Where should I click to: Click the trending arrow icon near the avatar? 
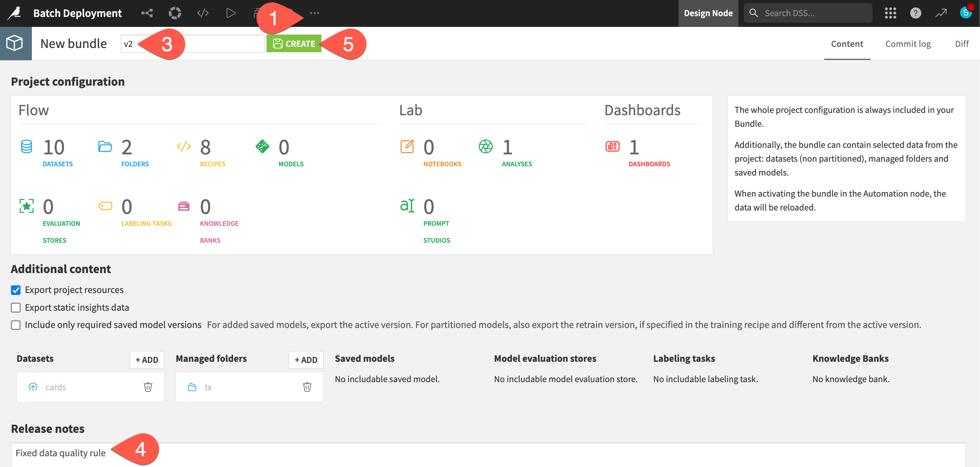[941, 13]
